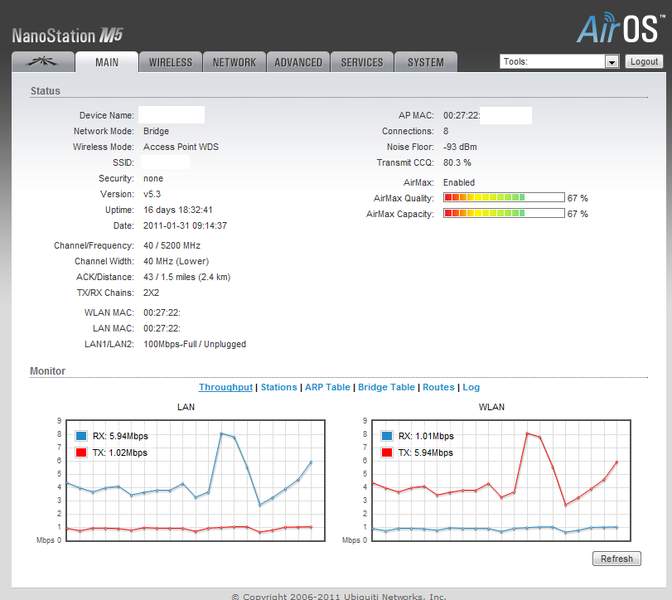Select the SERVICES tab
Viewport: 672px width, 600px height.
(x=362, y=62)
